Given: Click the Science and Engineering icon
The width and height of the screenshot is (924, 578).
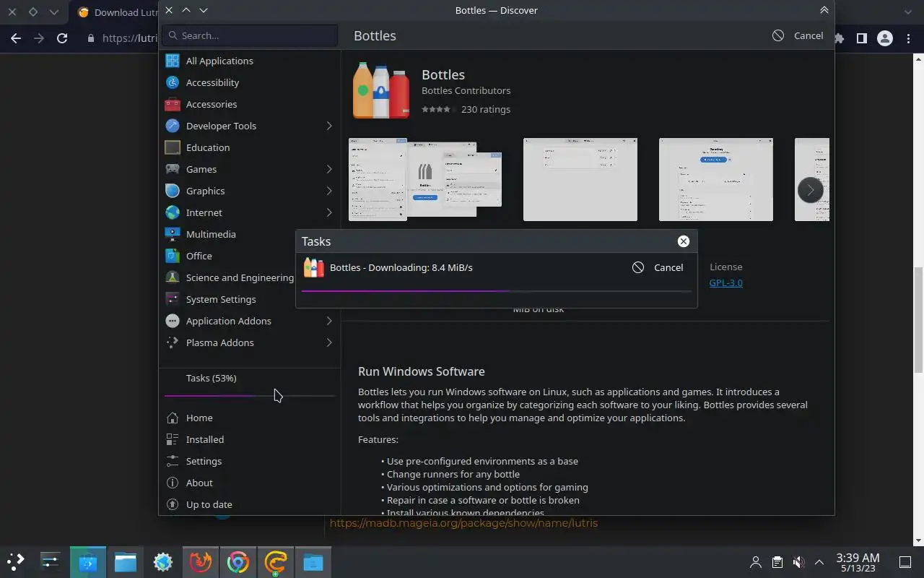Looking at the screenshot, I should coord(172,277).
